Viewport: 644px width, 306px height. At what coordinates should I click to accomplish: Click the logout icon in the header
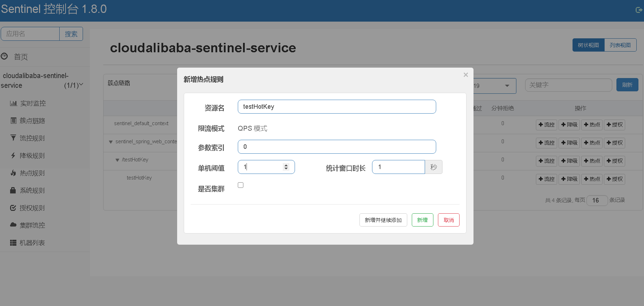click(639, 10)
